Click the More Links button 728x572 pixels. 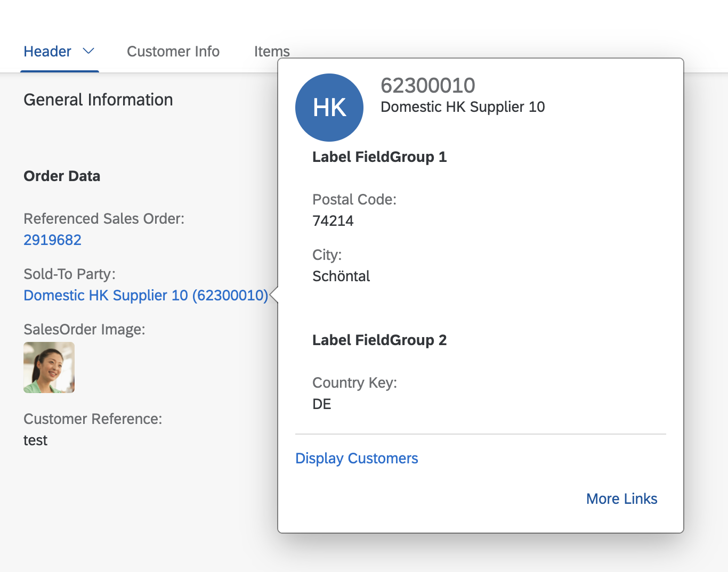[x=621, y=499]
